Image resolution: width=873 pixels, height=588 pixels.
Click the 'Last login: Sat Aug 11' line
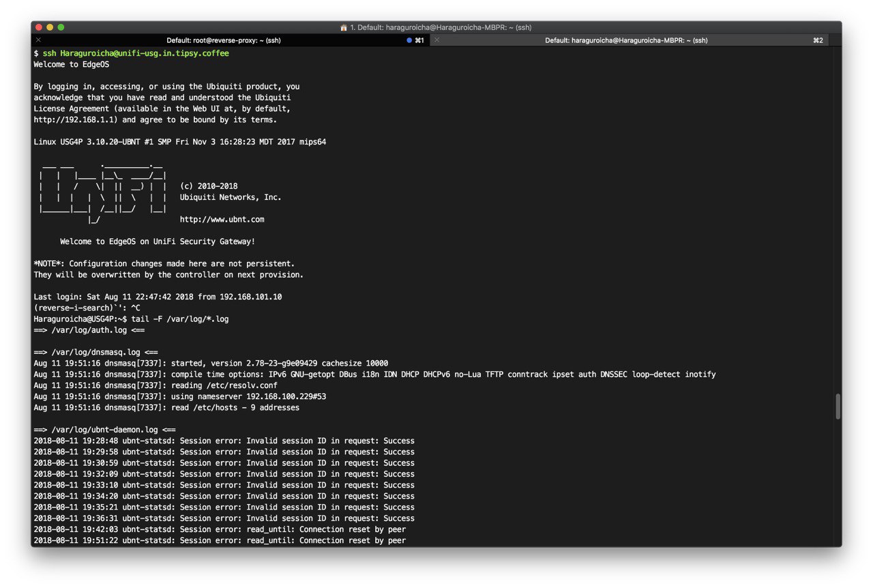tap(158, 297)
